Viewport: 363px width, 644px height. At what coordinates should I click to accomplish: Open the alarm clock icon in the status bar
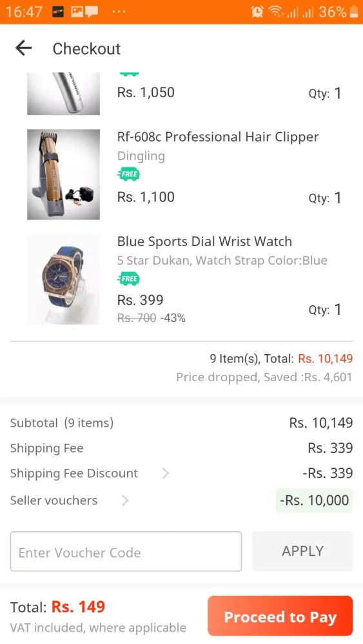(x=257, y=12)
